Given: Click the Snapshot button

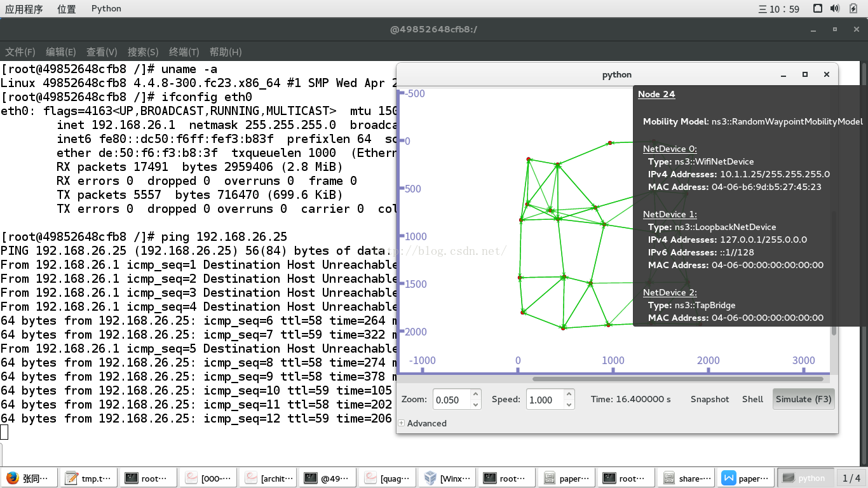Looking at the screenshot, I should click(x=710, y=399).
